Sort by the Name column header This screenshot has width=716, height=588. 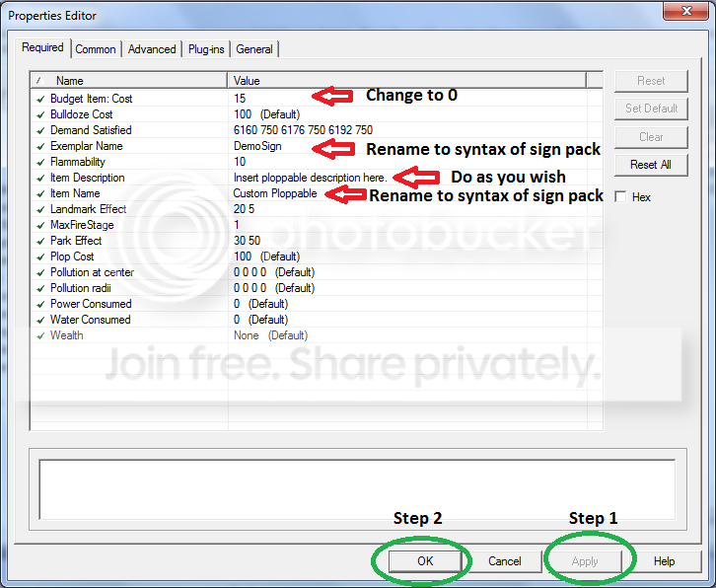pyautogui.click(x=129, y=81)
